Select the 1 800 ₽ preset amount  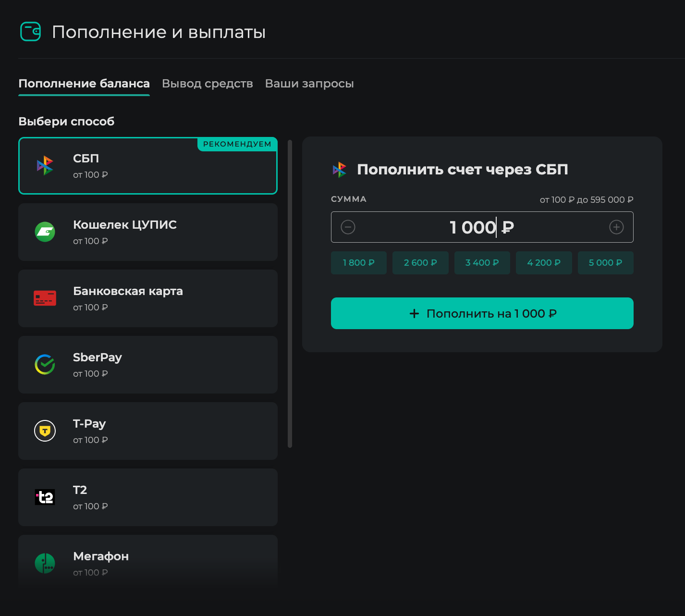tap(358, 263)
